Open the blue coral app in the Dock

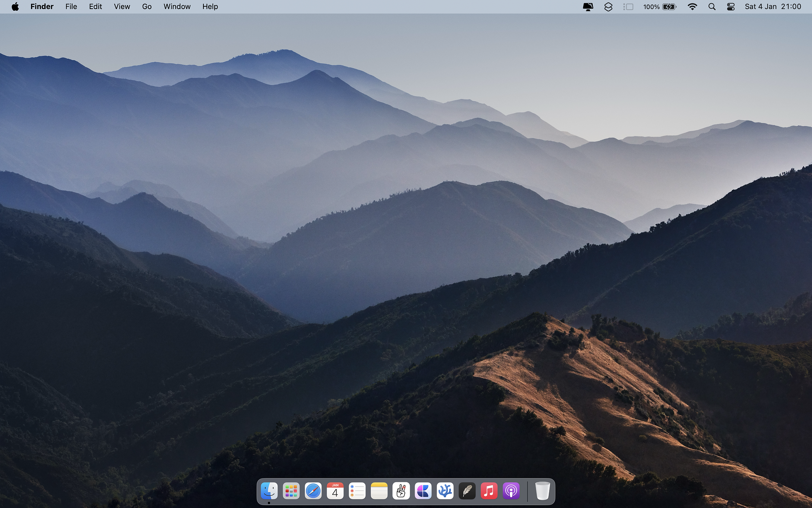click(x=445, y=491)
